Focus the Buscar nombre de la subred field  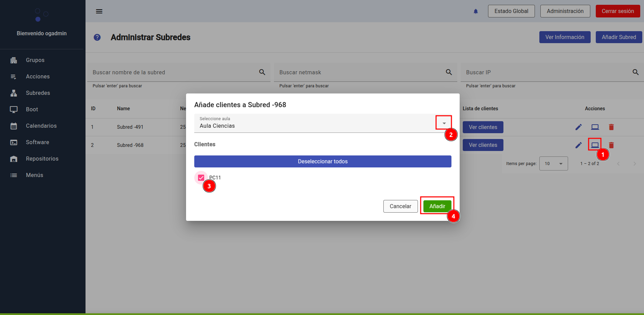(x=173, y=73)
